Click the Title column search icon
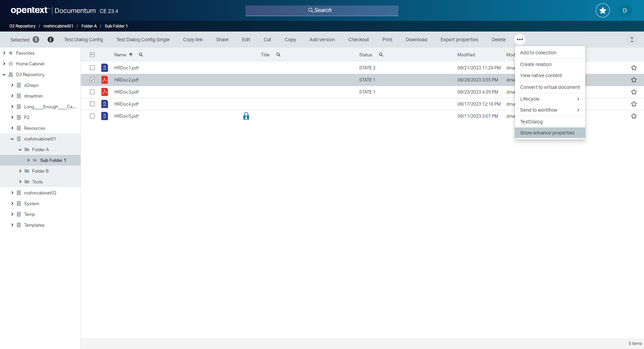This screenshot has height=349, width=644. [x=278, y=55]
